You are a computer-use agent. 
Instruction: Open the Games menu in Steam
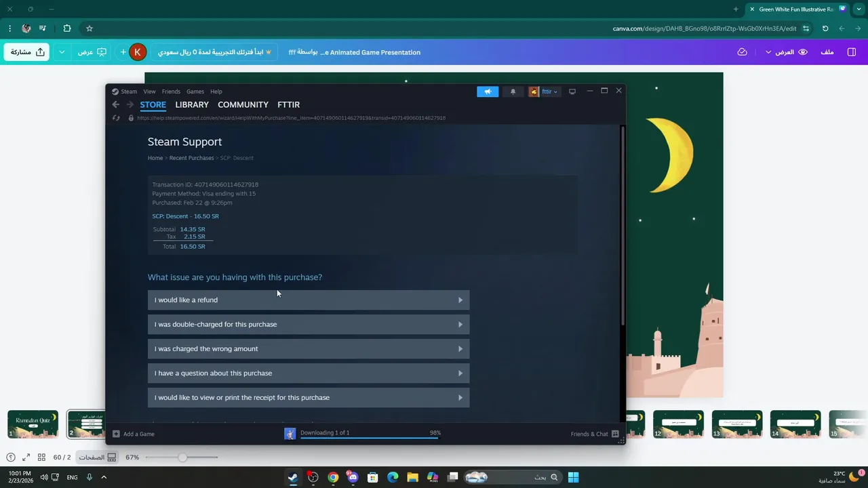coord(195,91)
